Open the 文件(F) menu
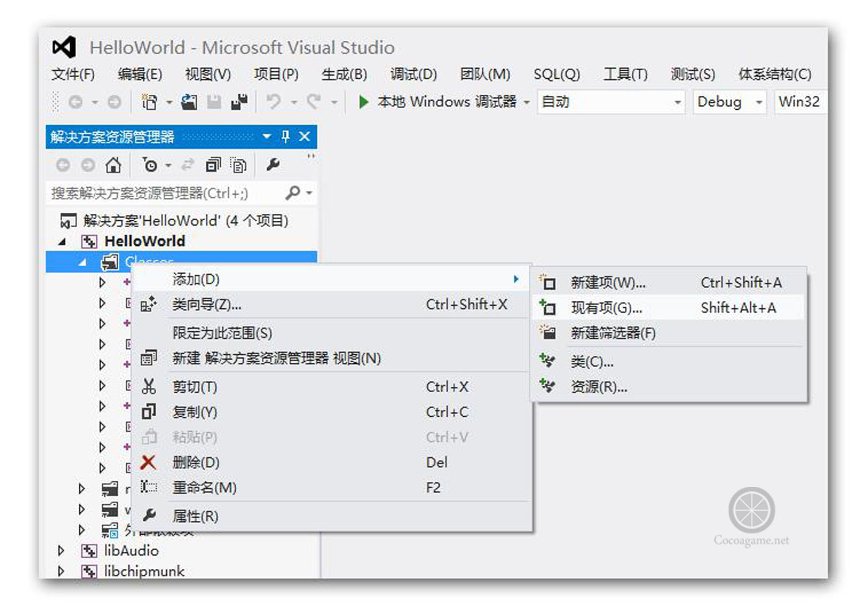 [73, 74]
